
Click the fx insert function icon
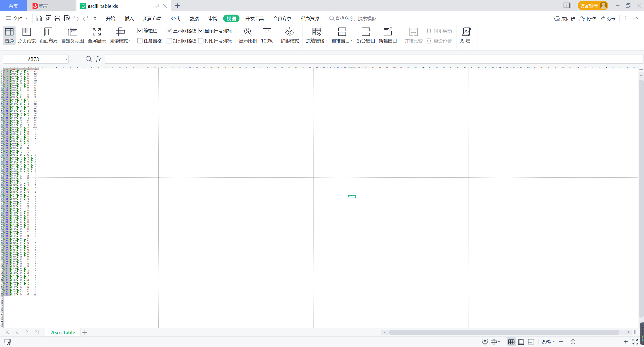point(98,59)
